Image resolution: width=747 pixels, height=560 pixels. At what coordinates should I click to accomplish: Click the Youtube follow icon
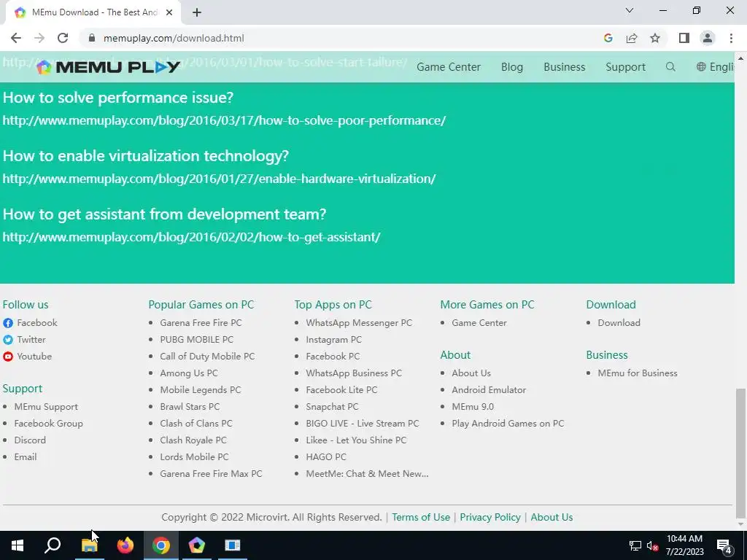[8, 356]
